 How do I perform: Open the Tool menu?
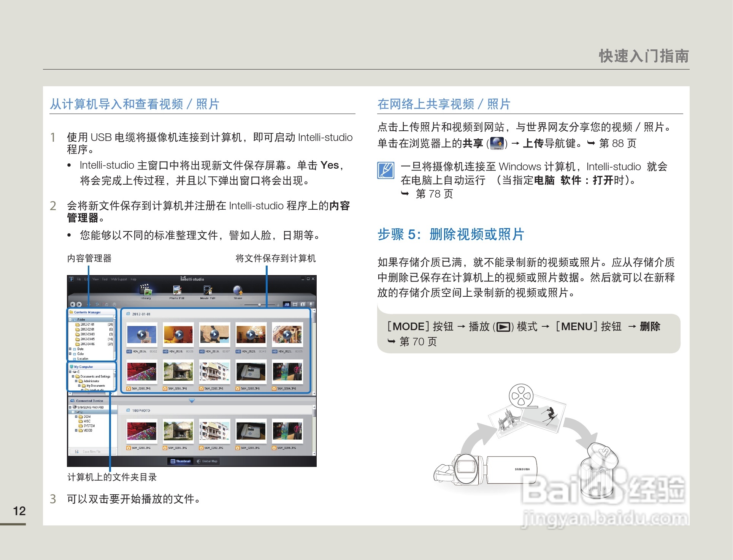coord(105,279)
